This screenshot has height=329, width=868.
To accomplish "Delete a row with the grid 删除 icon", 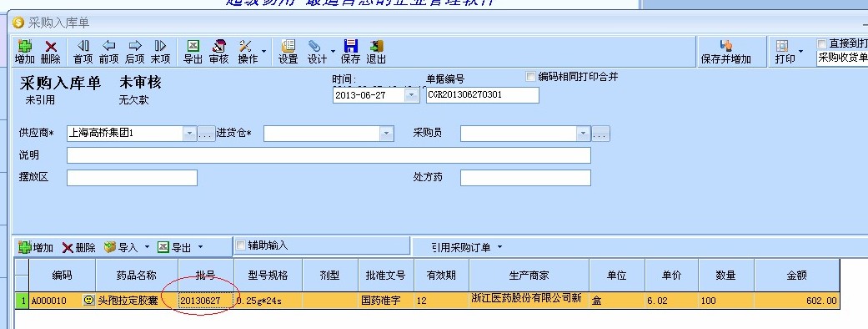I will coord(68,247).
